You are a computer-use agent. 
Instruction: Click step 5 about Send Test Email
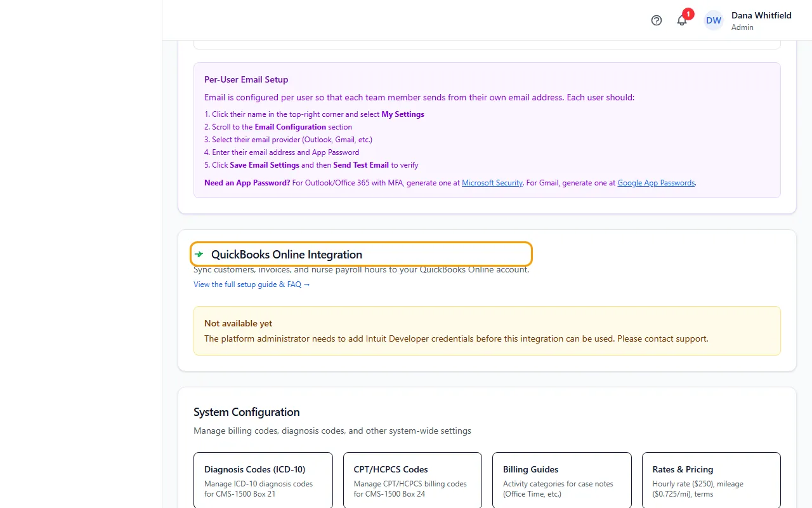click(x=311, y=165)
